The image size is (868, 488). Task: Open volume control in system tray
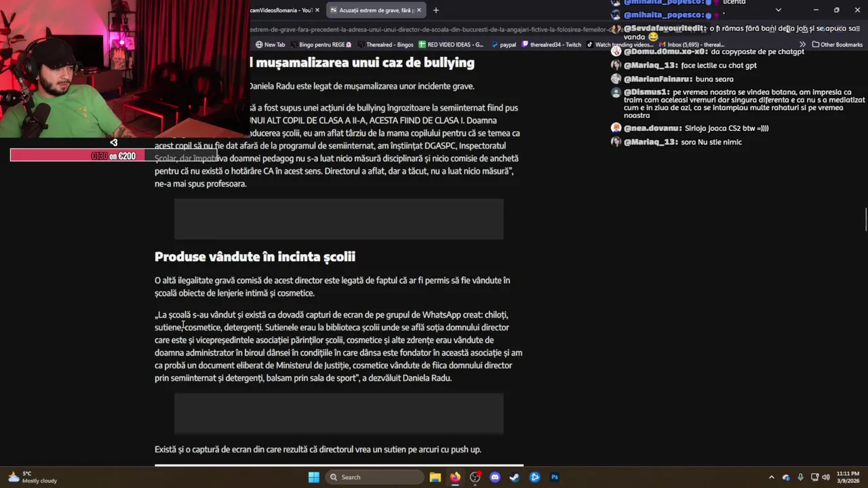826,477
